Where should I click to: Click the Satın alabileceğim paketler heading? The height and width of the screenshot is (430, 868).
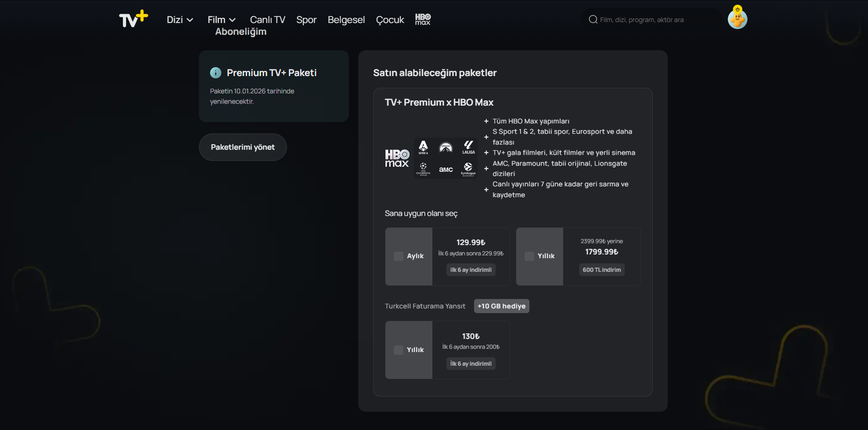(435, 73)
